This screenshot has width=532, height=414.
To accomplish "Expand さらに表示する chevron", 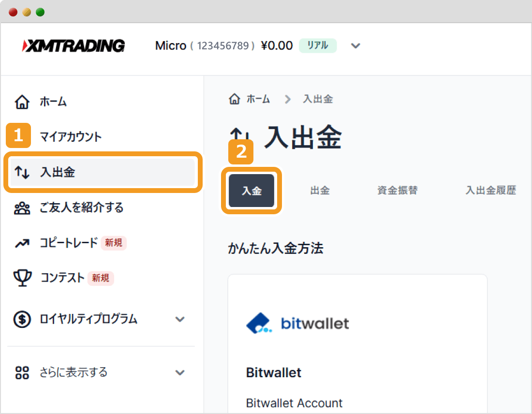I will pyautogui.click(x=180, y=372).
